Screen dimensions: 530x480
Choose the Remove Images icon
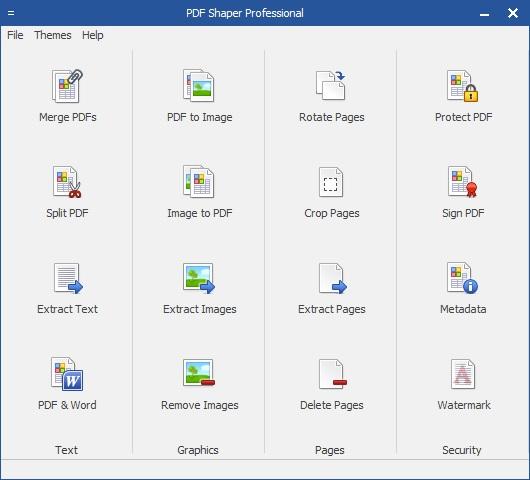tap(199, 373)
